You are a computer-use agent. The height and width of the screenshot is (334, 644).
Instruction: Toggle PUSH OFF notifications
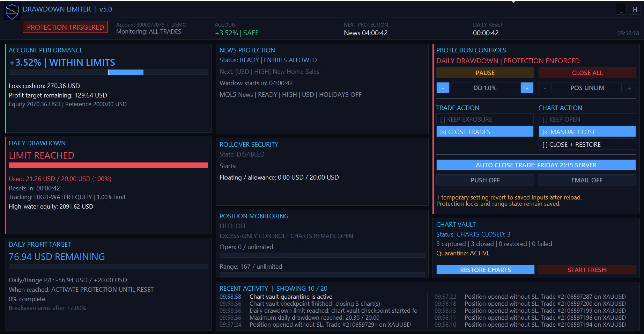pos(485,180)
